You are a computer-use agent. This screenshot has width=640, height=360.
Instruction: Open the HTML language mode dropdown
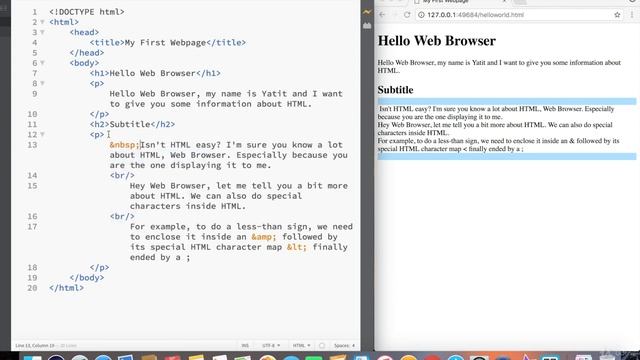pyautogui.click(x=301, y=346)
